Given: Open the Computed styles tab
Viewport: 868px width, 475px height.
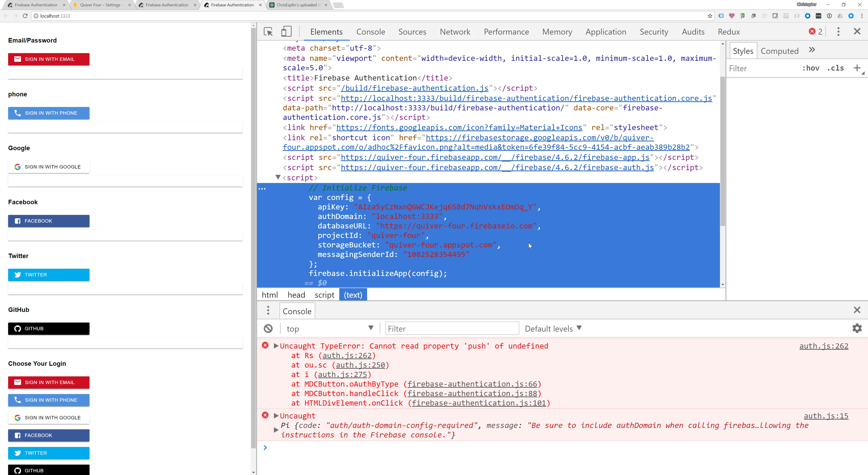Looking at the screenshot, I should coord(779,51).
